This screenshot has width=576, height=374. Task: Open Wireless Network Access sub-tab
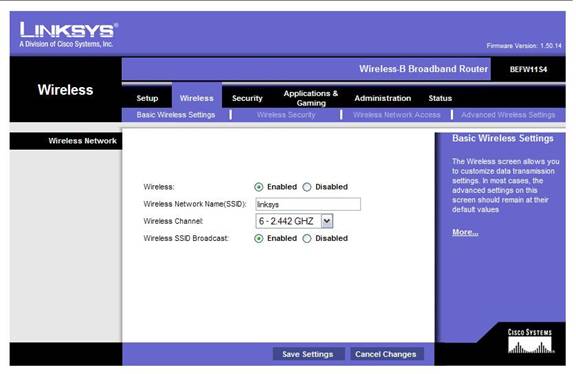[x=397, y=115]
